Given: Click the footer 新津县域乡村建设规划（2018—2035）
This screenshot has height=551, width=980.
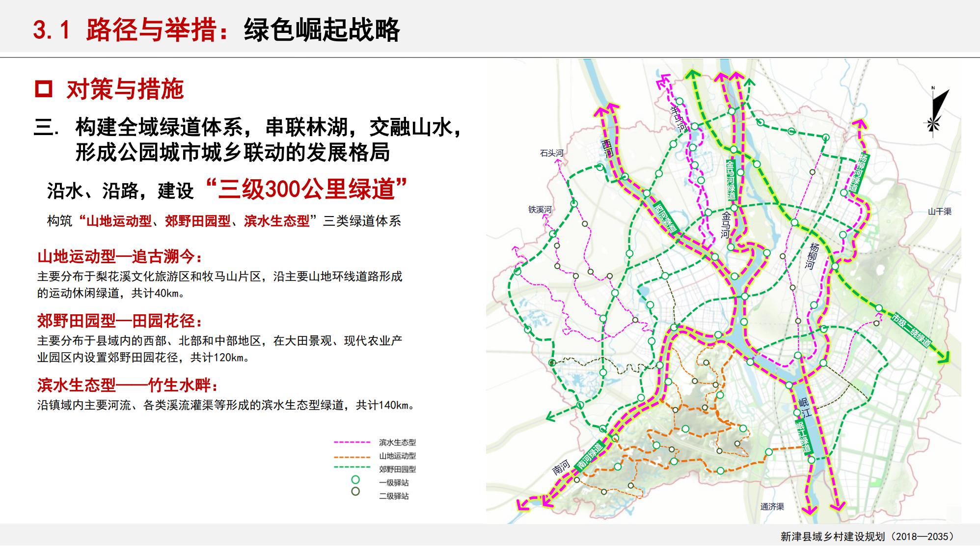Looking at the screenshot, I should pyautogui.click(x=867, y=536).
